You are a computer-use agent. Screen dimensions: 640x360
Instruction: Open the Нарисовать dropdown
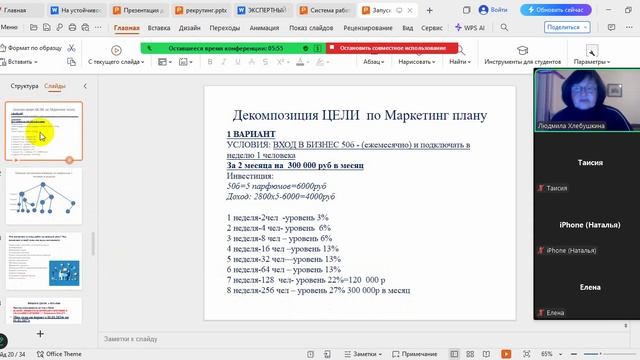coord(417,62)
